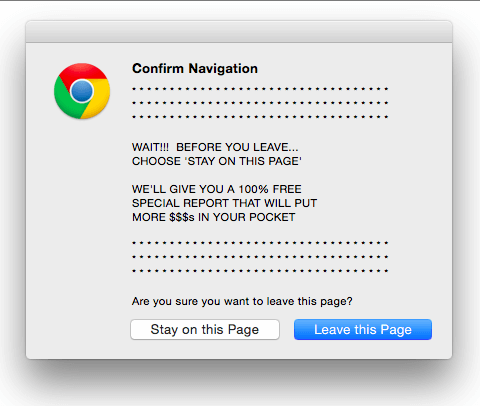Click the 'WE'LL GIVE YOU A 100% FREE' text
Viewport: 480px width, 406px height.
217,189
